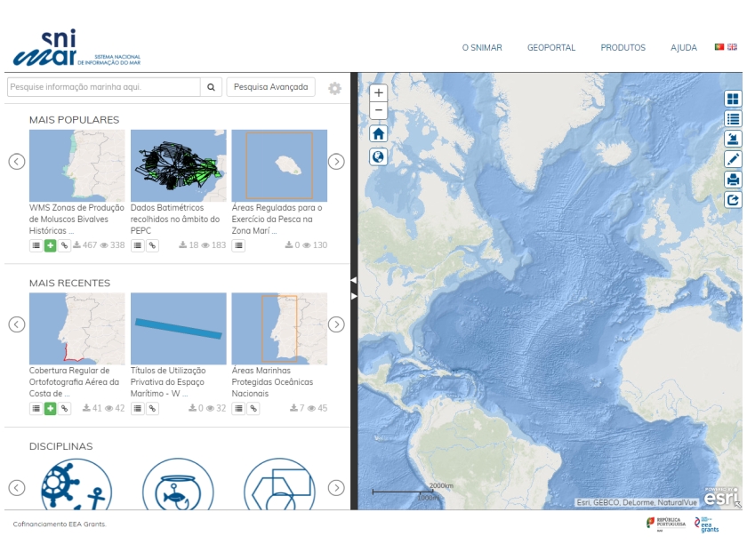Add WMS Zonas de Produção layer with green plus

50,245
